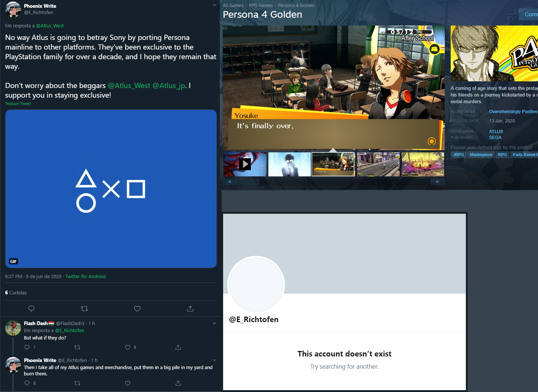Reply to the 'burn them' tweet
Screen dimensions: 538x392
click(x=27, y=383)
